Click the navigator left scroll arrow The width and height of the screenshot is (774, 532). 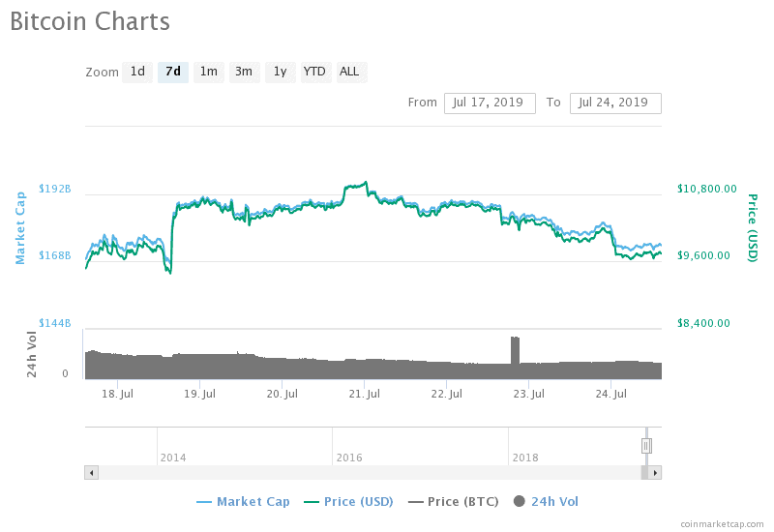[91, 473]
